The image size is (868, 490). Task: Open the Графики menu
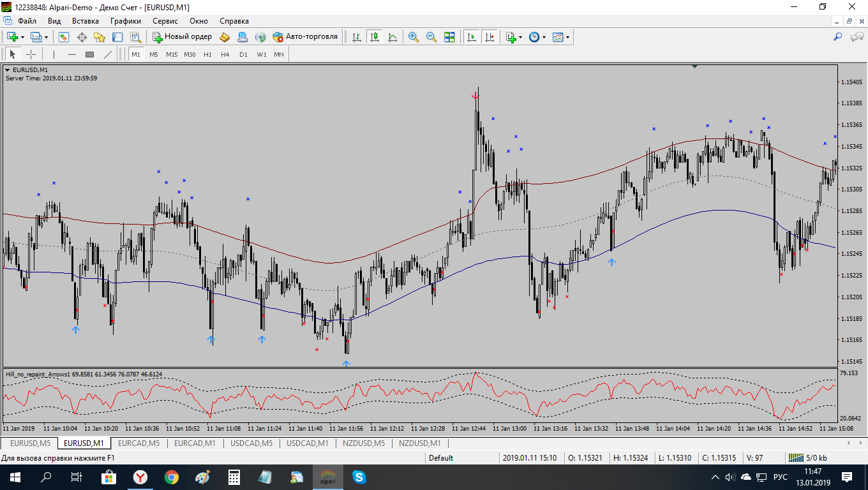click(x=126, y=21)
